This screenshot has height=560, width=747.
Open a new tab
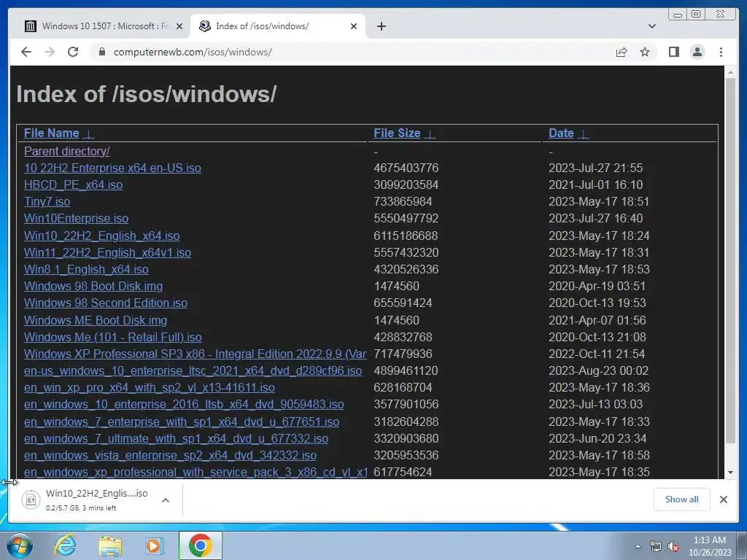pyautogui.click(x=381, y=26)
